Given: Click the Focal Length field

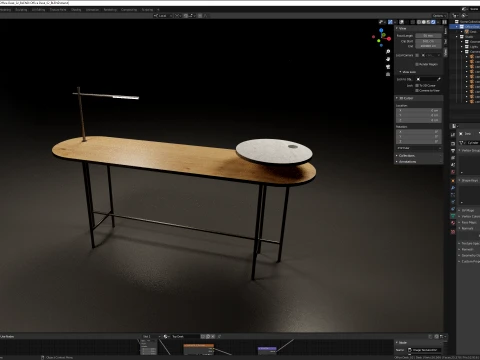Looking at the screenshot, I should 428,36.
